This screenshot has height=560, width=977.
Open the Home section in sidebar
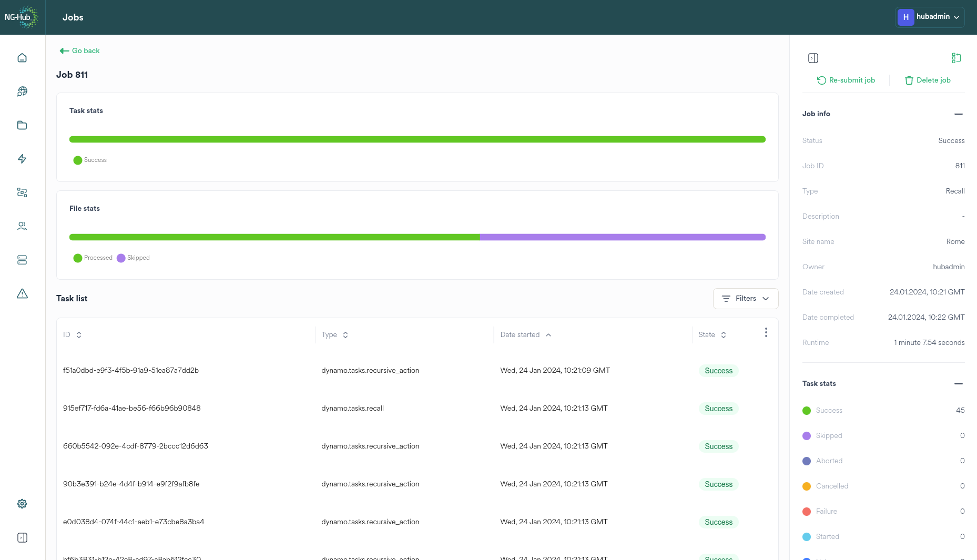tap(22, 58)
